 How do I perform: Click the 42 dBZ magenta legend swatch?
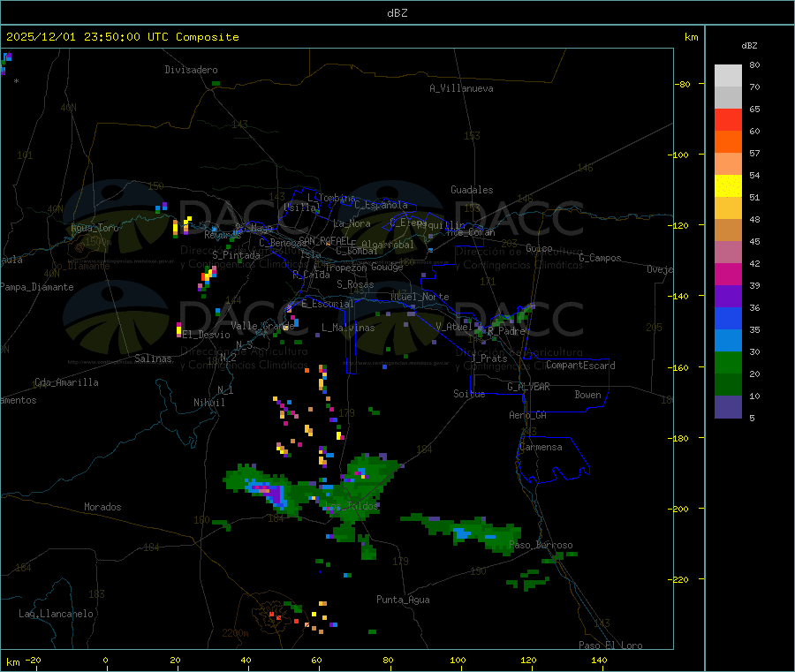coord(728,274)
